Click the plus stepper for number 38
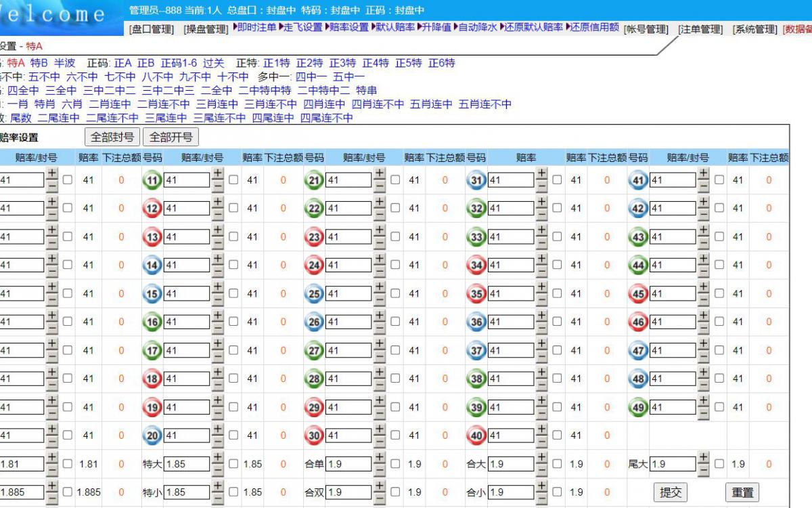The width and height of the screenshot is (812, 508). tap(541, 373)
